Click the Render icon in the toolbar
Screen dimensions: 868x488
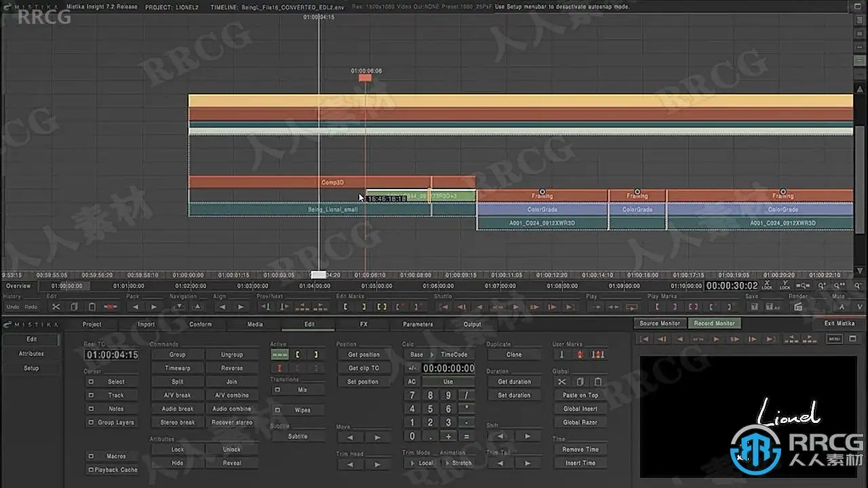coord(798,307)
